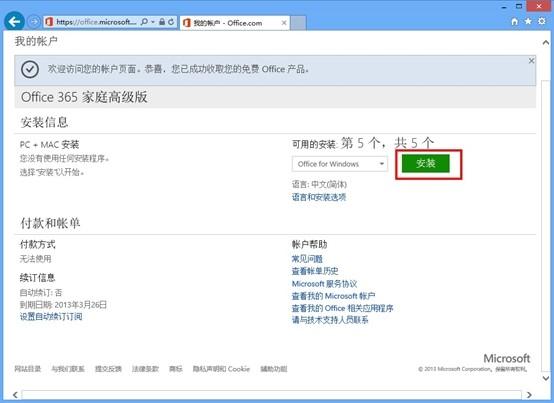Click the 到期日期 2013年3月26日 text

click(x=63, y=304)
